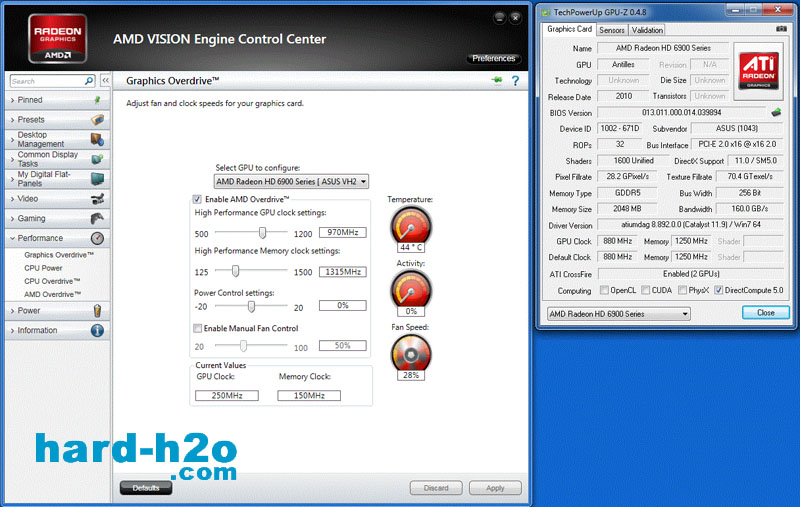
Task: Click the Apply button
Action: click(x=495, y=488)
